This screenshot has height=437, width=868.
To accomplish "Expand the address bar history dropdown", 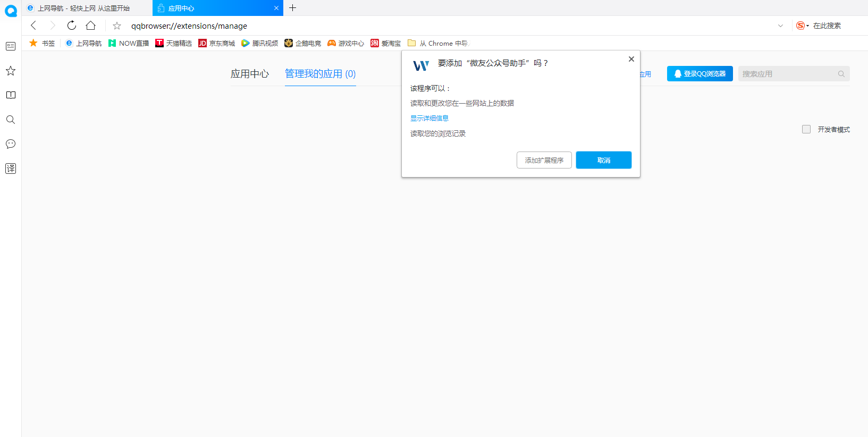I will click(780, 26).
